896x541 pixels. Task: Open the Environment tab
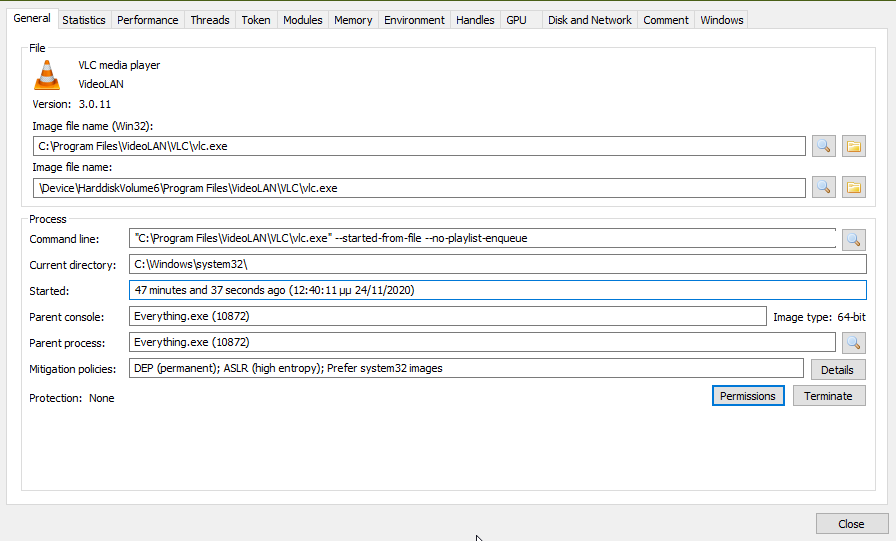pyautogui.click(x=414, y=20)
